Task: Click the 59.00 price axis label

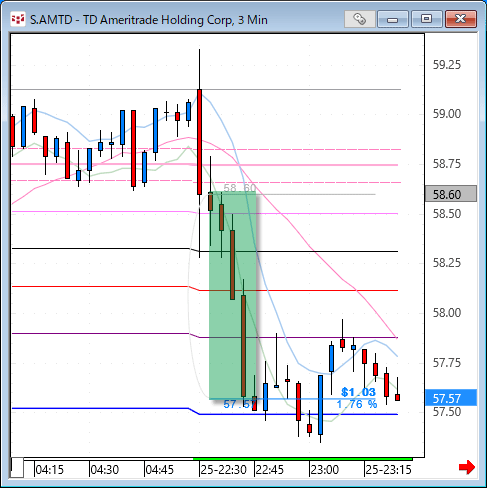Action: (x=447, y=114)
